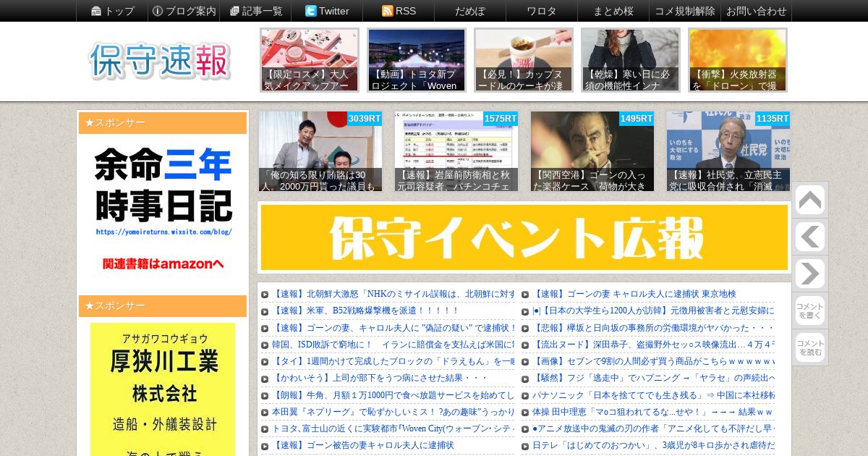This screenshot has height=456, width=868.
Task: Open the 鬼滅の刃の作者 headline
Action: click(x=653, y=428)
